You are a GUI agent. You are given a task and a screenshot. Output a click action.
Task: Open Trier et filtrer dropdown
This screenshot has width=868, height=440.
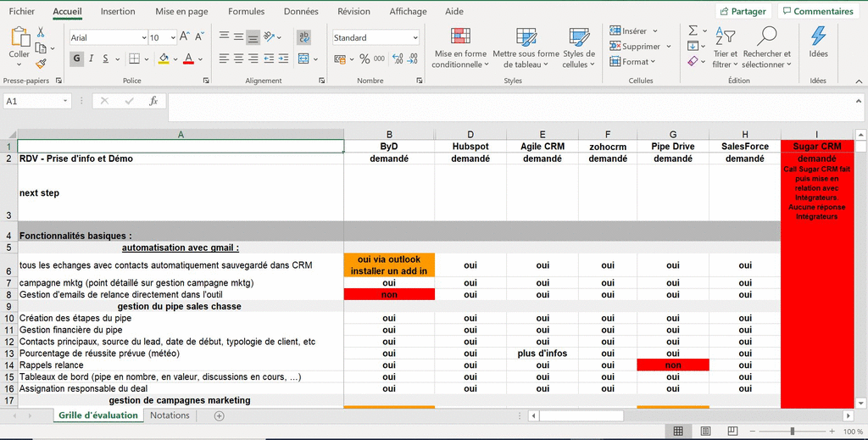(x=726, y=48)
